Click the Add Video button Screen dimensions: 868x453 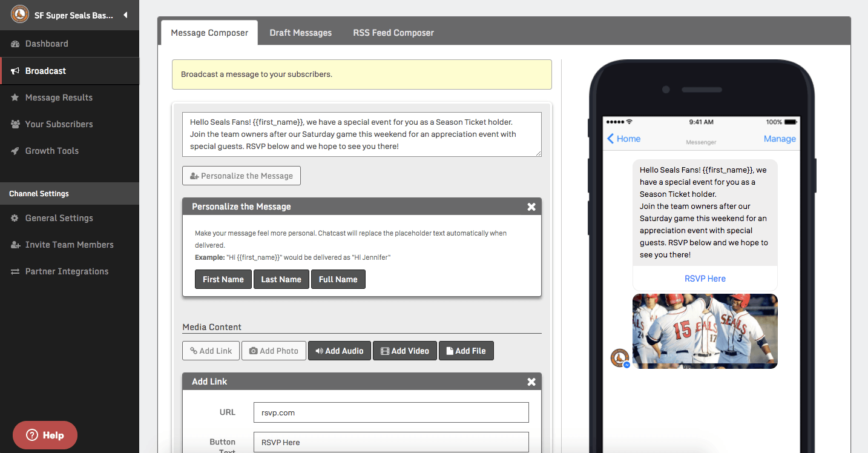[x=404, y=351]
